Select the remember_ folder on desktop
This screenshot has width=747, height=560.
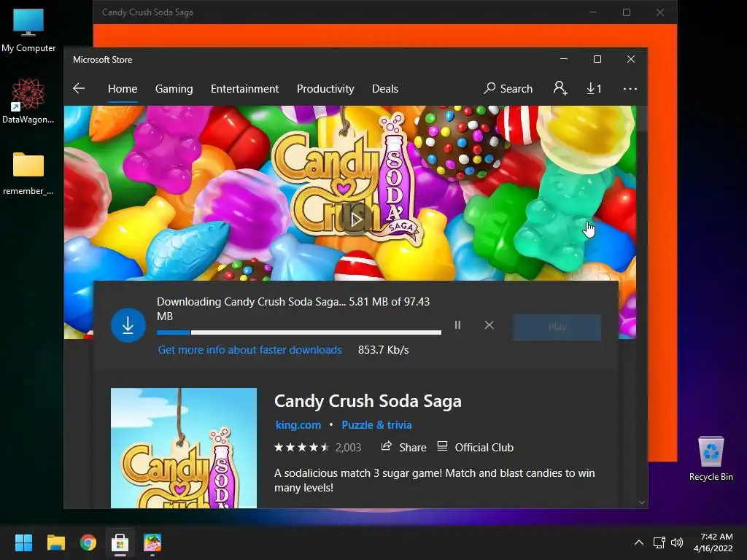pyautogui.click(x=28, y=174)
